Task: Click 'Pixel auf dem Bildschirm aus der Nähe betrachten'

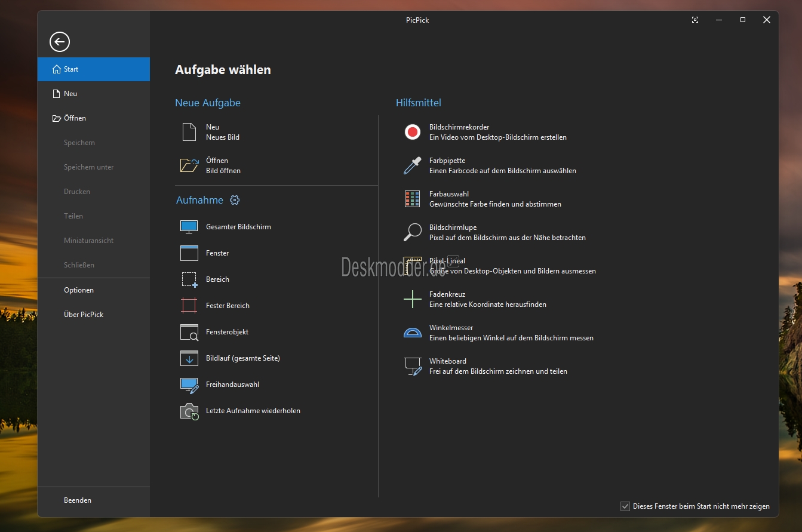Action: (x=508, y=238)
